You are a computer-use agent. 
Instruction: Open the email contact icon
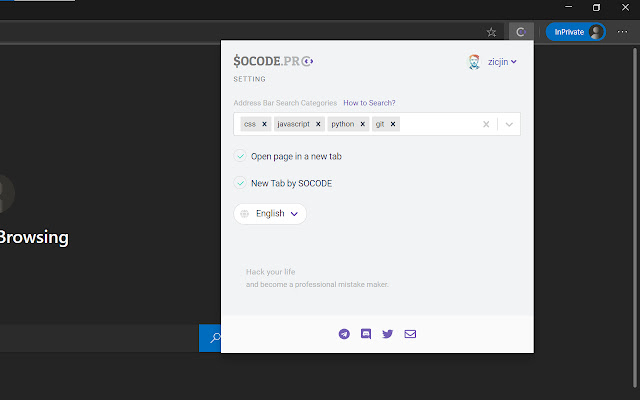click(410, 334)
